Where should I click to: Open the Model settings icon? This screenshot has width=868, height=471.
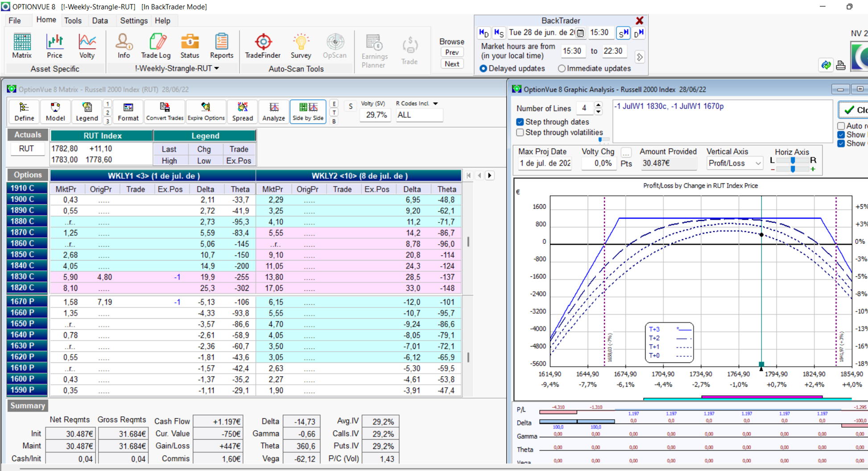pos(55,111)
